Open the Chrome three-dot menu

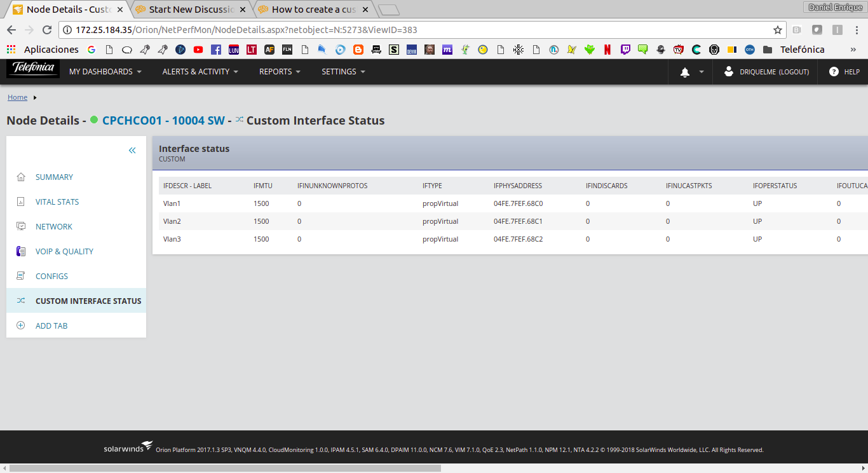pos(856,30)
